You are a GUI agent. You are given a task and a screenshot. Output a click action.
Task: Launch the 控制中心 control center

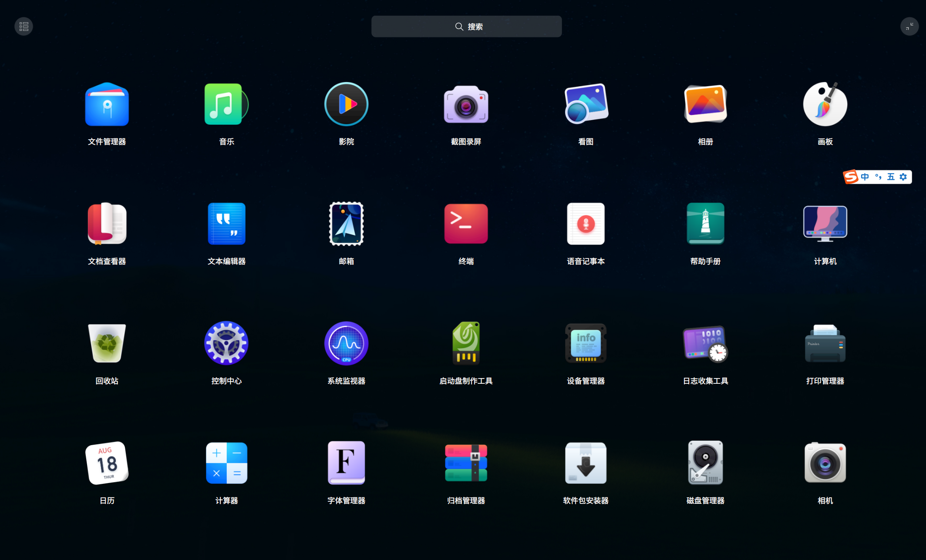tap(226, 343)
